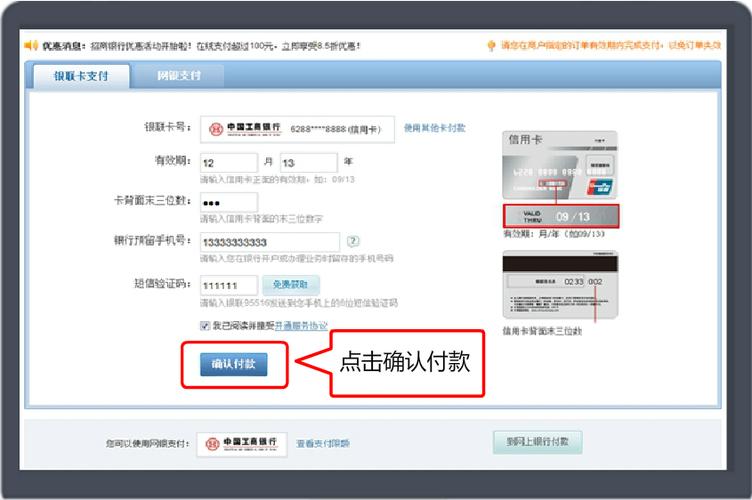
Task: Click the credit card front sample image
Action: [560, 165]
